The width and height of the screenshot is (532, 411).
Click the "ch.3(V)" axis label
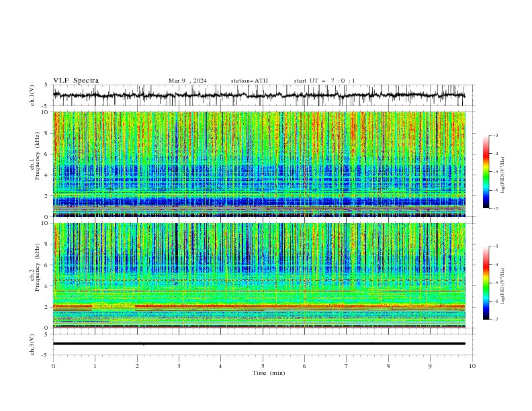pyautogui.click(x=32, y=345)
